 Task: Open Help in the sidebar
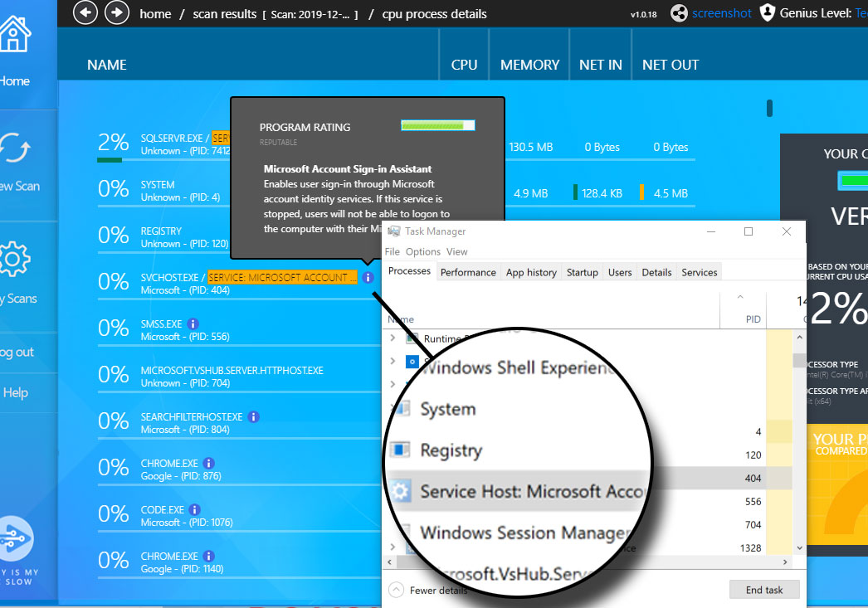pos(16,393)
